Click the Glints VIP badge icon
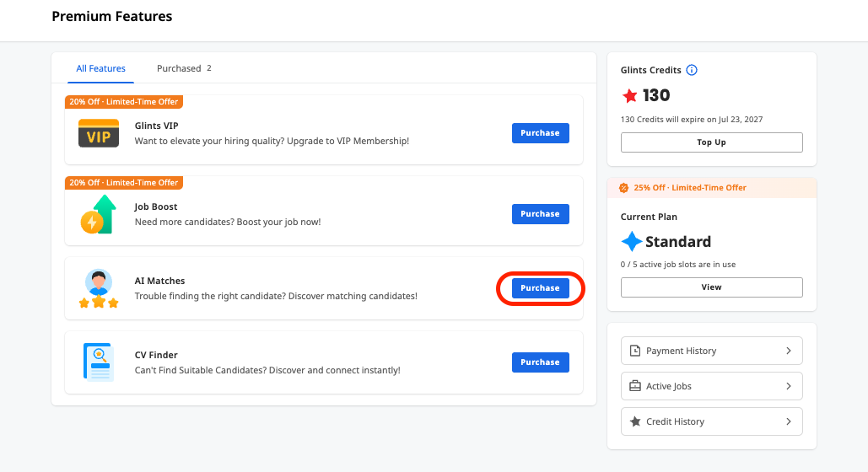 [x=99, y=133]
